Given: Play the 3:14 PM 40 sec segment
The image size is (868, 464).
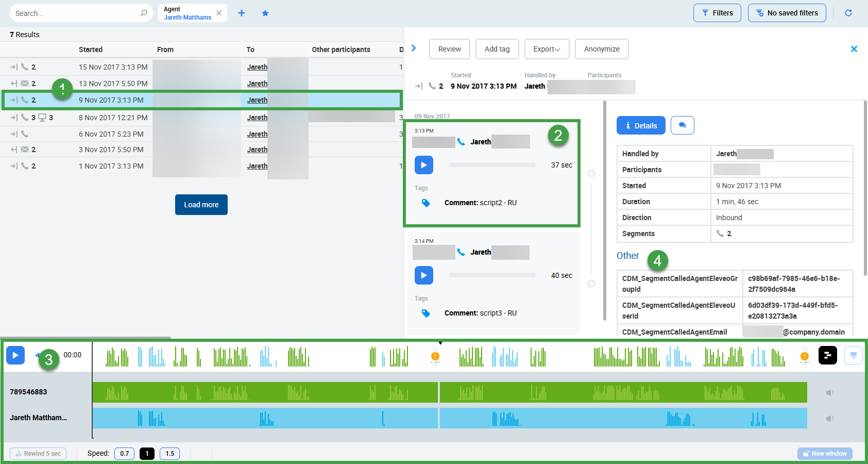Looking at the screenshot, I should click(x=423, y=275).
